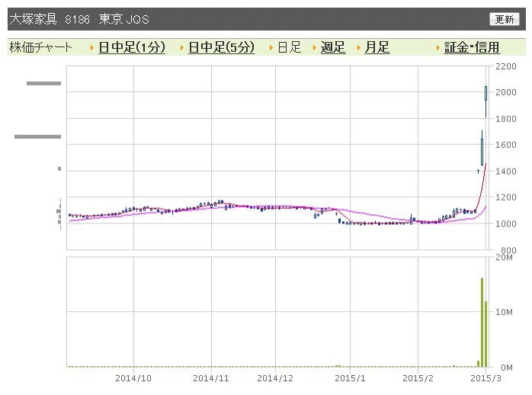This screenshot has width=532, height=395.
Task: Click orange arrow before 日中足(1分)
Action: tap(92, 48)
